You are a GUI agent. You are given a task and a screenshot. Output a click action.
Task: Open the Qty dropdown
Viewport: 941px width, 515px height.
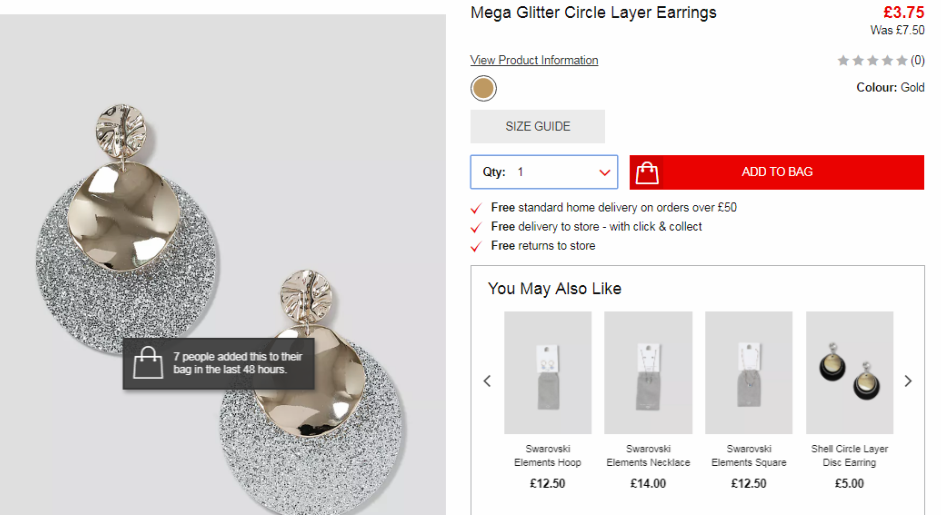click(x=544, y=172)
